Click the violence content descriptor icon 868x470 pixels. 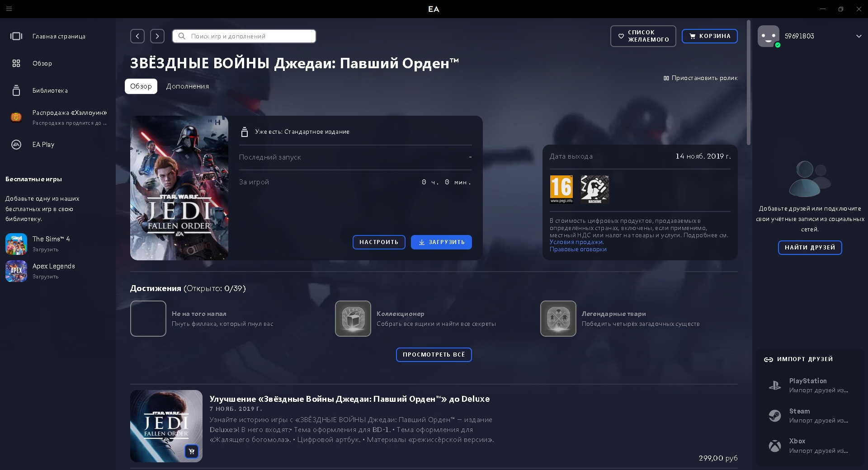(x=594, y=189)
